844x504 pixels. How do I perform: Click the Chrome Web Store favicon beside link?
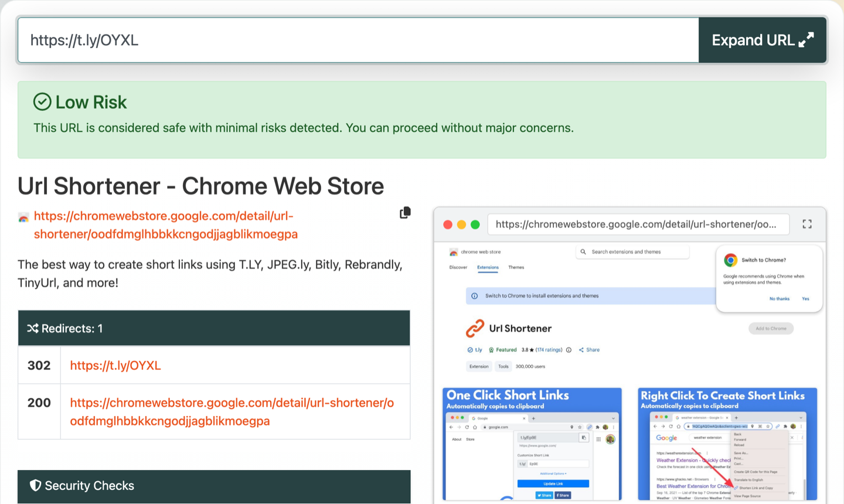pyautogui.click(x=23, y=217)
